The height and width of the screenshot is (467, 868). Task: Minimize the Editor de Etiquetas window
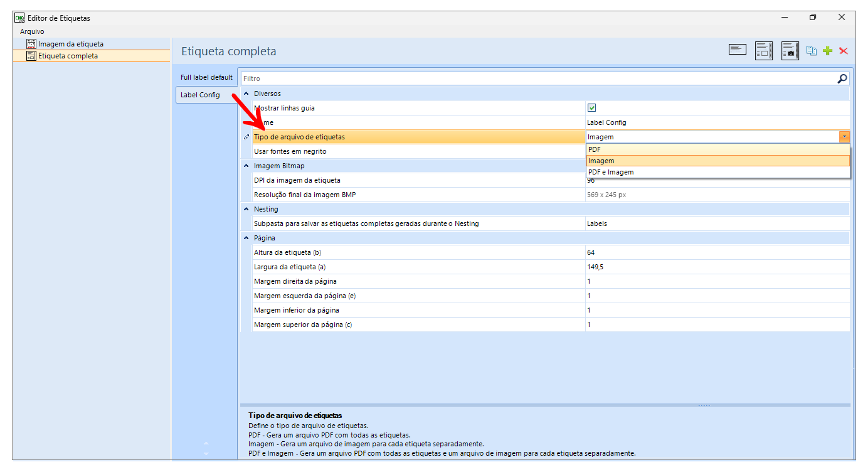[784, 18]
